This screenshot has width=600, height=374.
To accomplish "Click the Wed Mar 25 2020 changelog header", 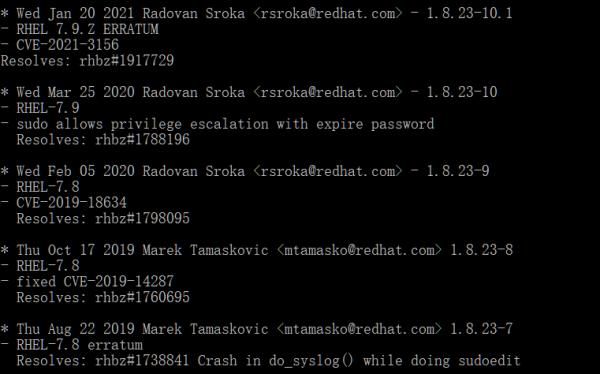I will click(249, 92).
